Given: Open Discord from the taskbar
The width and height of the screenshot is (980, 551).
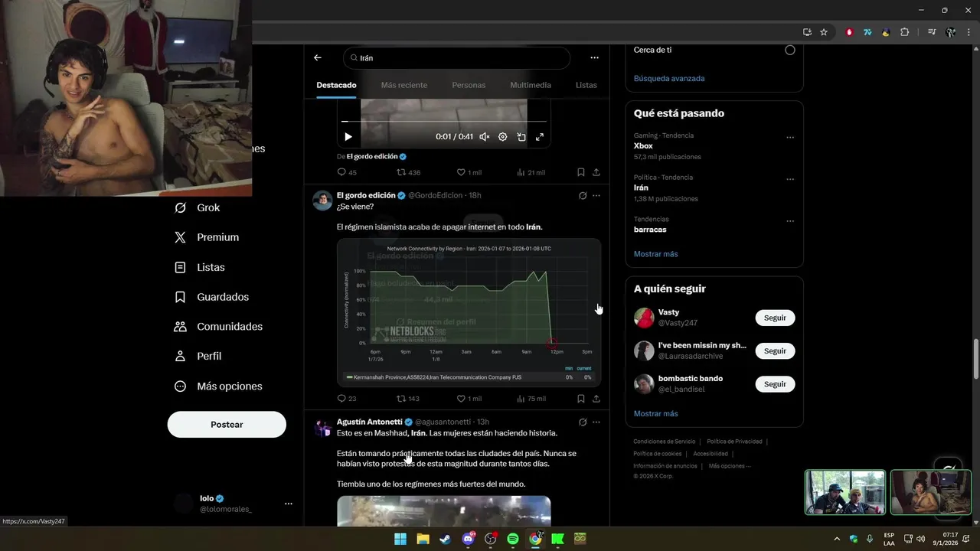Looking at the screenshot, I should (x=468, y=539).
